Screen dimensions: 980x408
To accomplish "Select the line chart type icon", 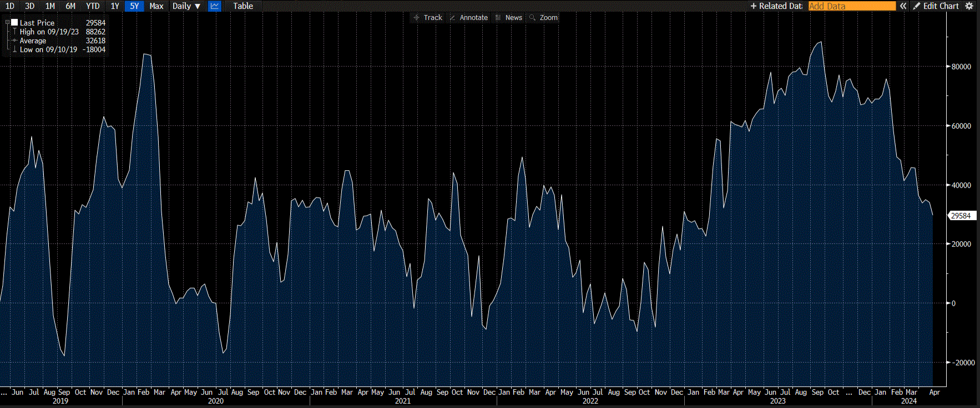I will [x=215, y=6].
